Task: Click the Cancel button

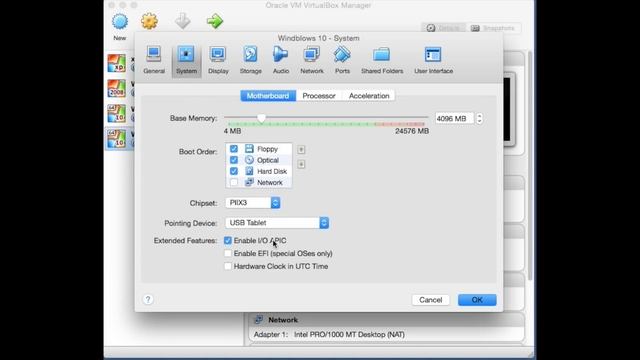Action: coord(431,300)
